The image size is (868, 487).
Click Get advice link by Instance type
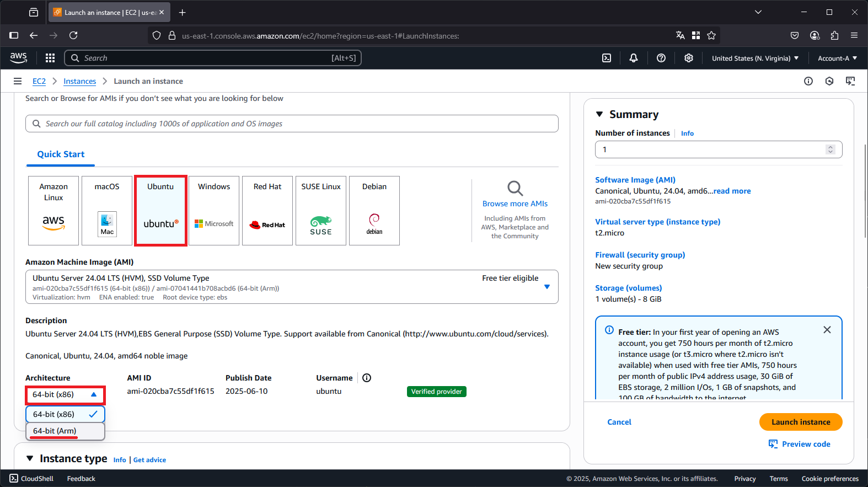(149, 460)
